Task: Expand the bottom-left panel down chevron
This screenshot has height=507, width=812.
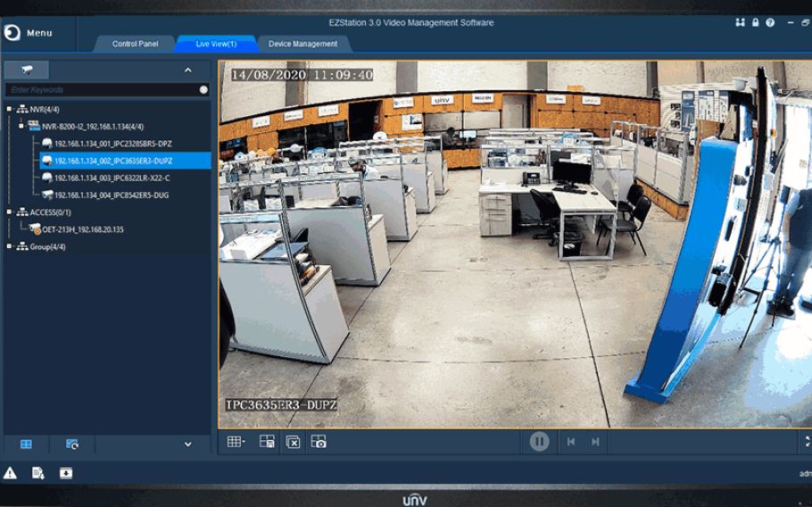Action: coord(187,444)
